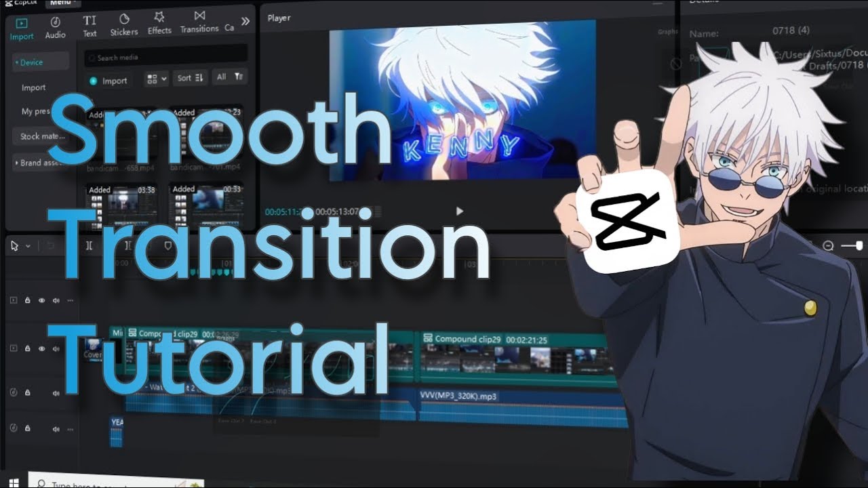The width and height of the screenshot is (868, 488).
Task: Toggle lock on the main video track
Action: [x=27, y=348]
